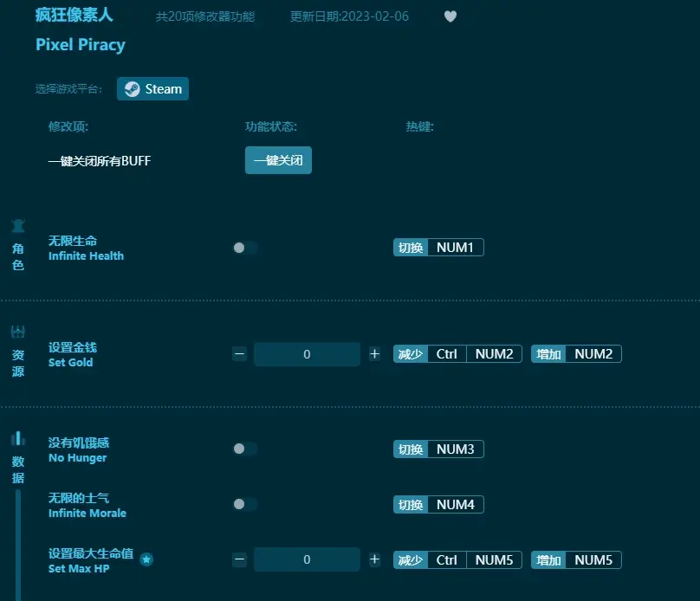Click the 切换 NUM1 hotkey for Infinite Health

438,247
